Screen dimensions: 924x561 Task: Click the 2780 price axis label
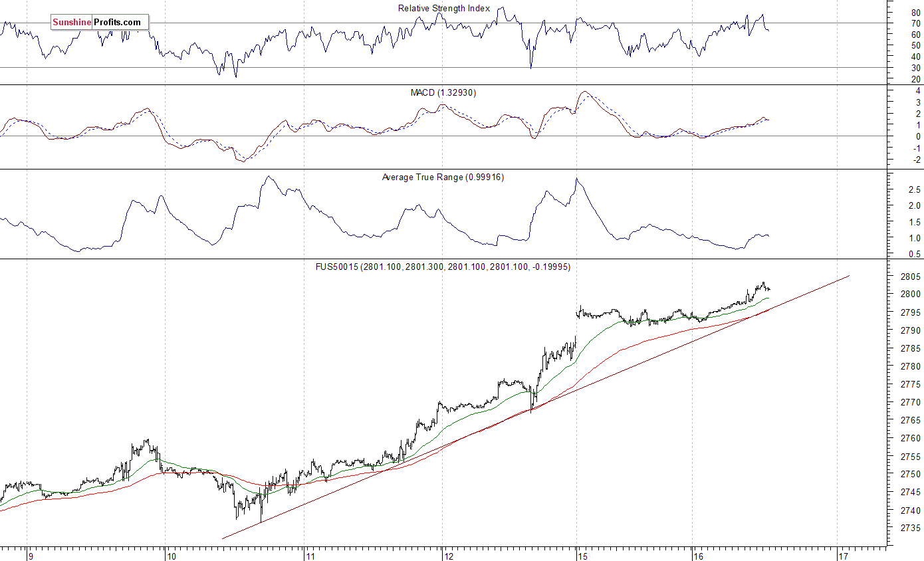click(910, 366)
